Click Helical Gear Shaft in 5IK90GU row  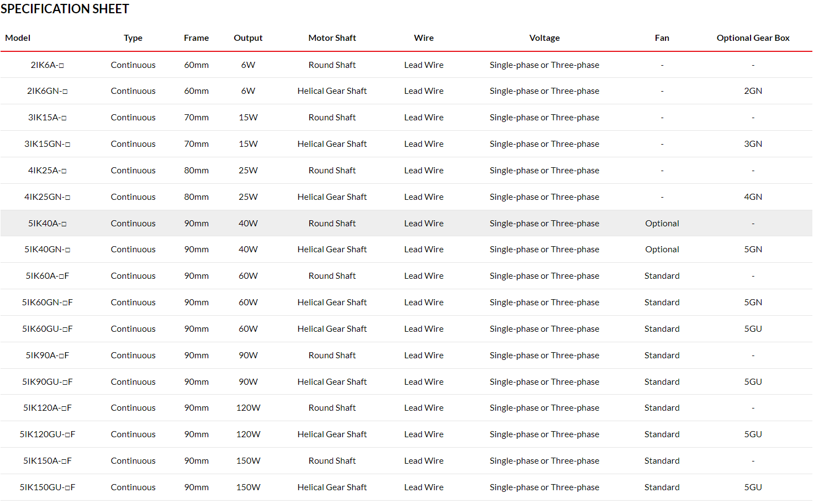click(x=332, y=382)
